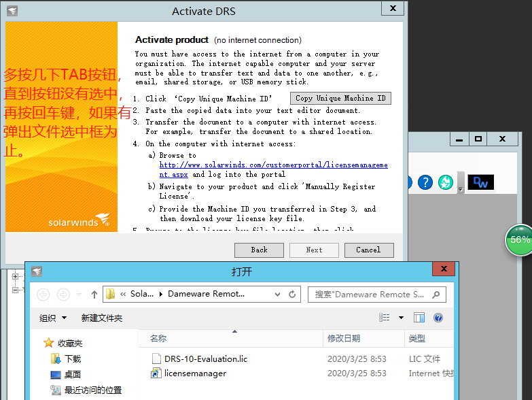Close the 打开 dialog

tap(445, 269)
